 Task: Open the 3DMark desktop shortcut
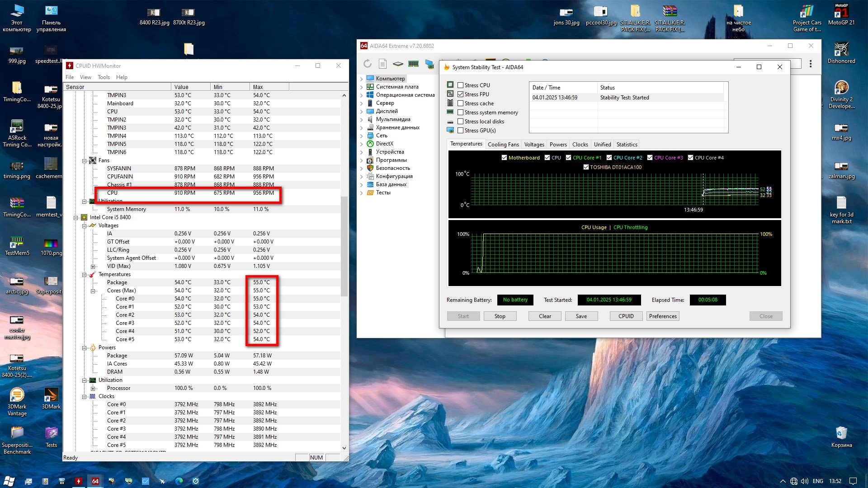coord(51,396)
